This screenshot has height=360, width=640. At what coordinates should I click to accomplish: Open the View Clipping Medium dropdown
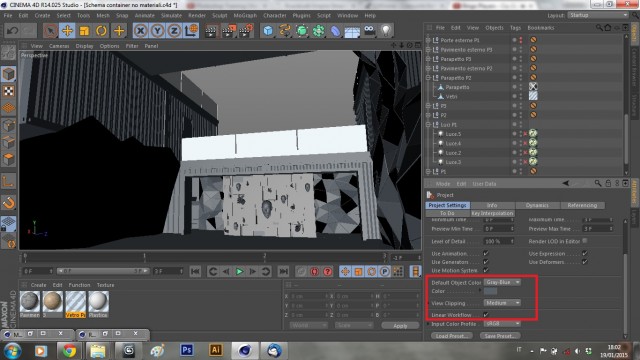(x=502, y=303)
